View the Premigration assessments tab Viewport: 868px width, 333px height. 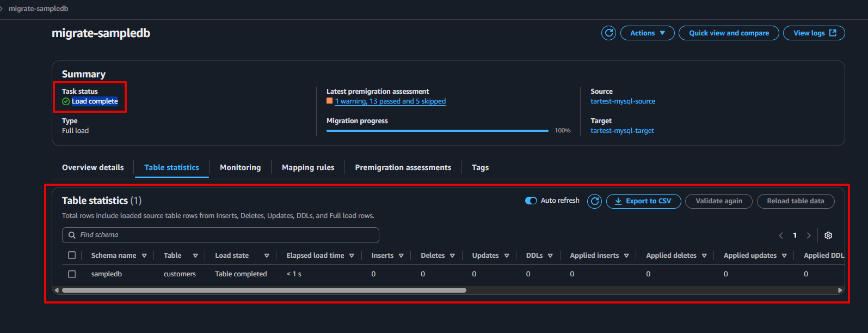[403, 167]
